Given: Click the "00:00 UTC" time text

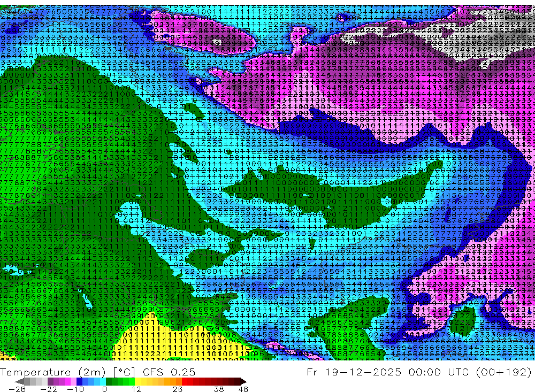Looking at the screenshot, I should [440, 372].
